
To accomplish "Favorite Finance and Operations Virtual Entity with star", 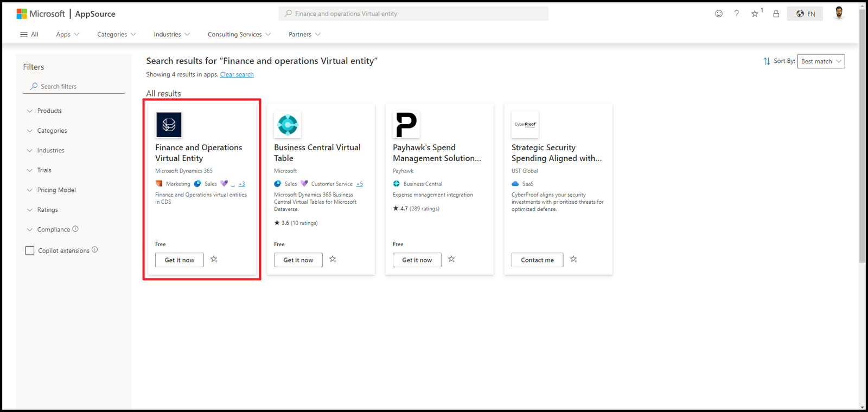I will click(214, 259).
